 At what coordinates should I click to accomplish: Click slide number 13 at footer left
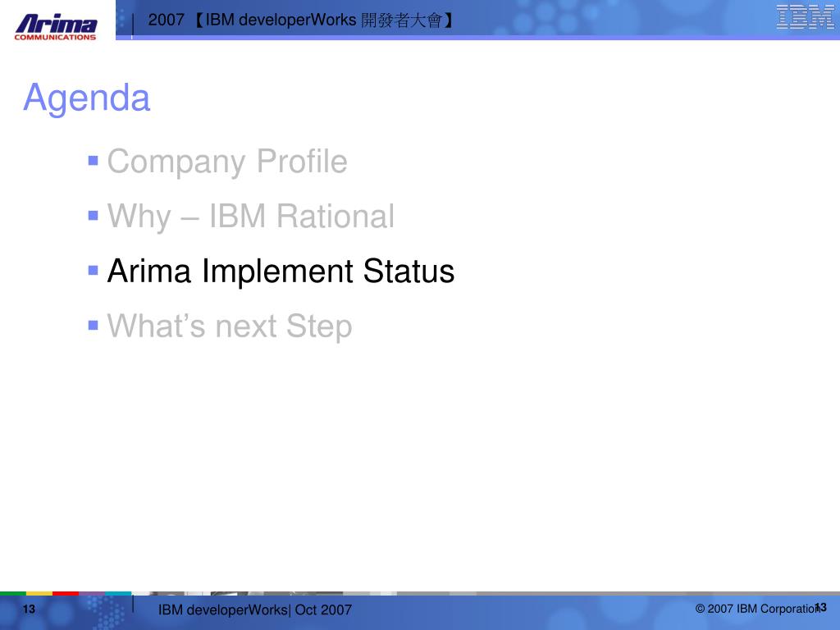click(29, 609)
